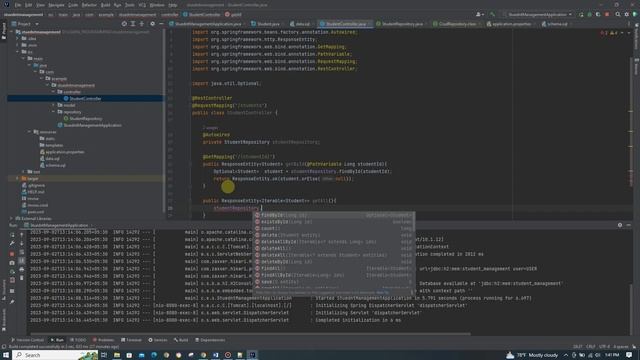Image resolution: width=640 pixels, height=360 pixels.
Task: Hide the Project panel with minimize icon
Action: coord(161,24)
